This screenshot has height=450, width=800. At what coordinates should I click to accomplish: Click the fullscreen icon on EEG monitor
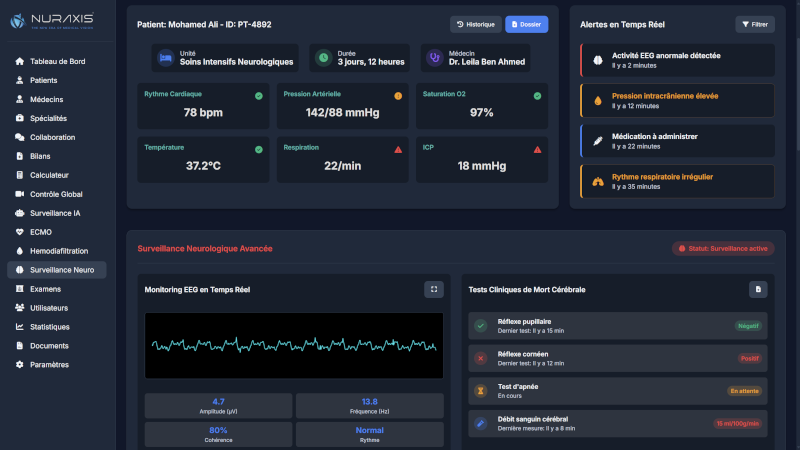[x=434, y=289]
